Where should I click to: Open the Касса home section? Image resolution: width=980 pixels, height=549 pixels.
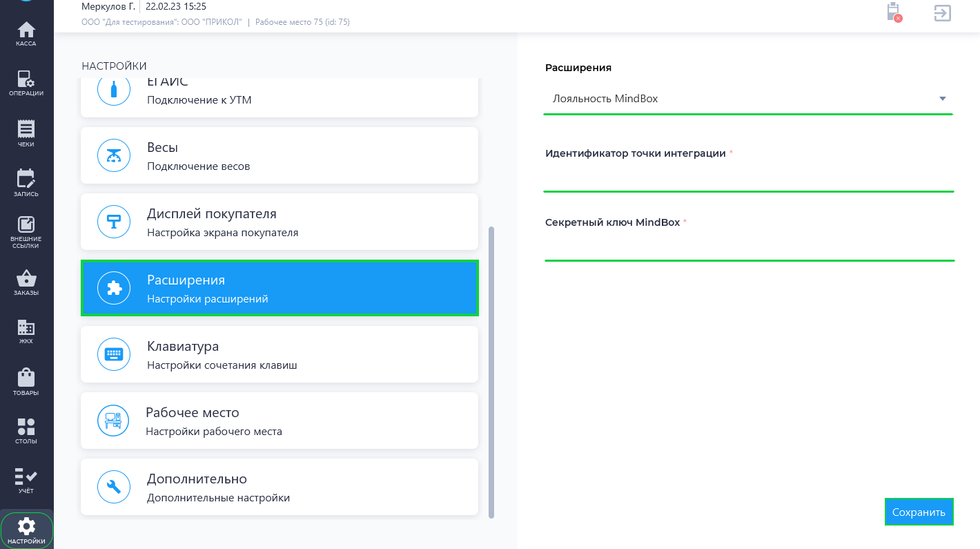point(26,35)
